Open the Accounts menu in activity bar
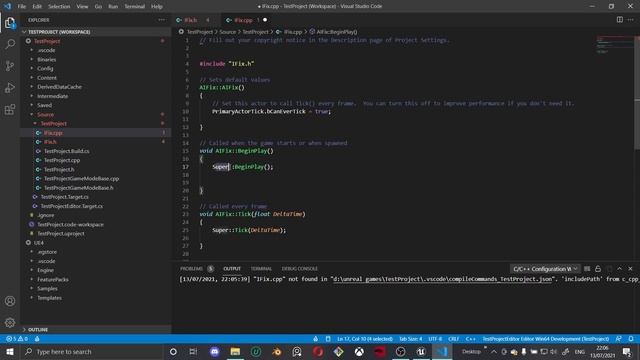The width and height of the screenshot is (640, 360). tap(10, 301)
